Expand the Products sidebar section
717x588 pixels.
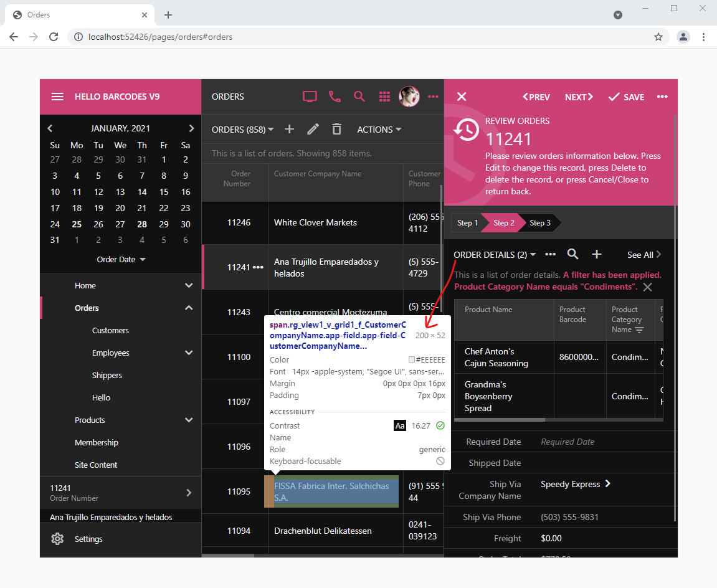click(x=188, y=420)
